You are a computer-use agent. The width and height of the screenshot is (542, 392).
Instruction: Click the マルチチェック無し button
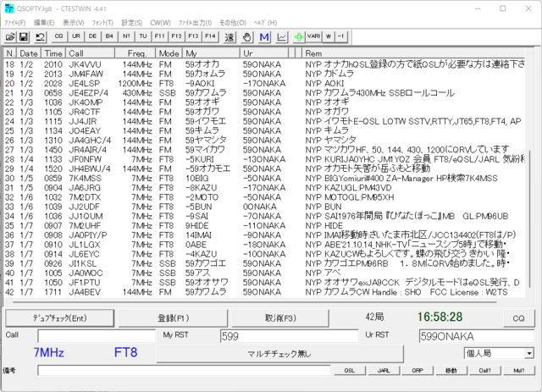[x=280, y=354]
